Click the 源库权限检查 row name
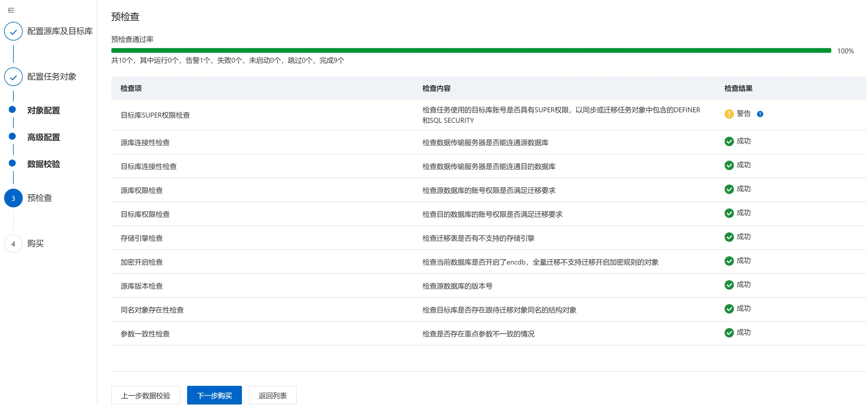 click(x=142, y=190)
